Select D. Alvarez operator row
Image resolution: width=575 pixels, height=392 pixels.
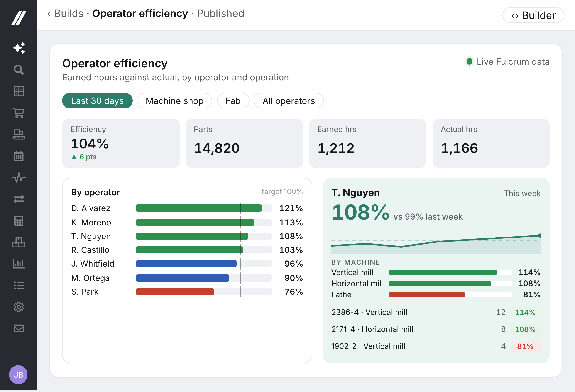pyautogui.click(x=187, y=208)
